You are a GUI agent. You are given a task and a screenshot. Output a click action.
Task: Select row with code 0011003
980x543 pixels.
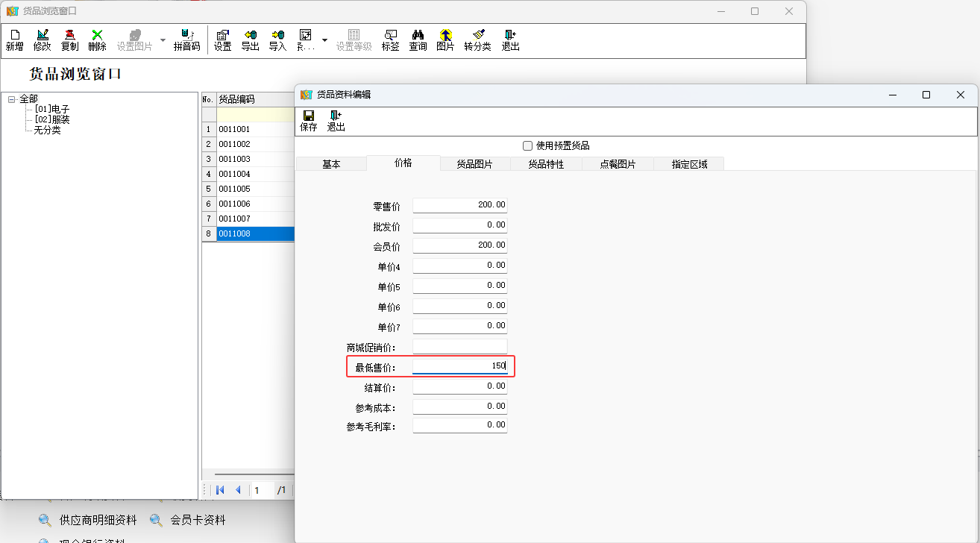[255, 159]
